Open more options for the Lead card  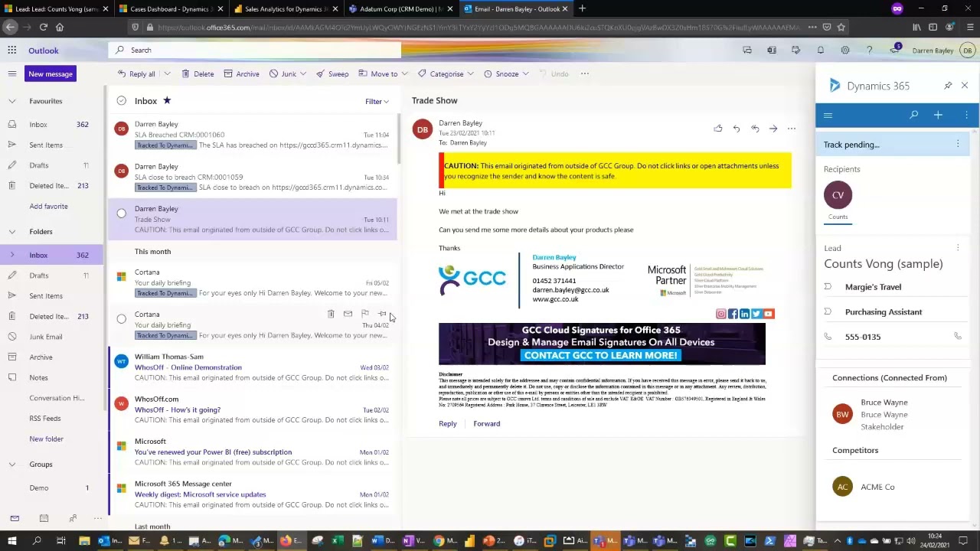click(x=958, y=248)
